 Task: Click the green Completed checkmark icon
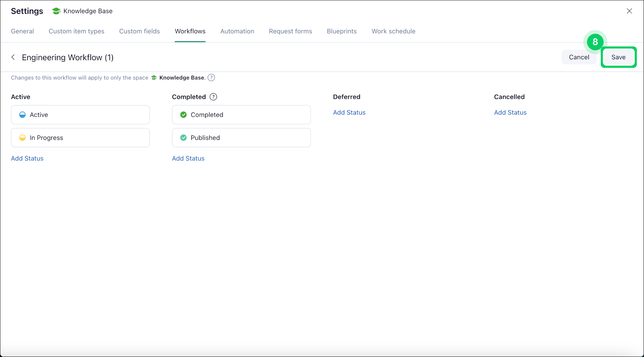tap(183, 115)
